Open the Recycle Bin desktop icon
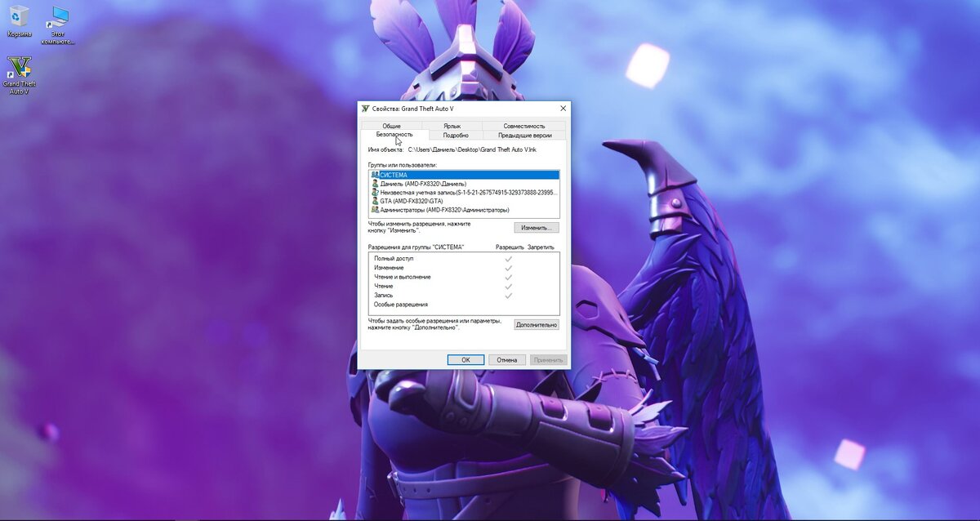 pyautogui.click(x=19, y=21)
